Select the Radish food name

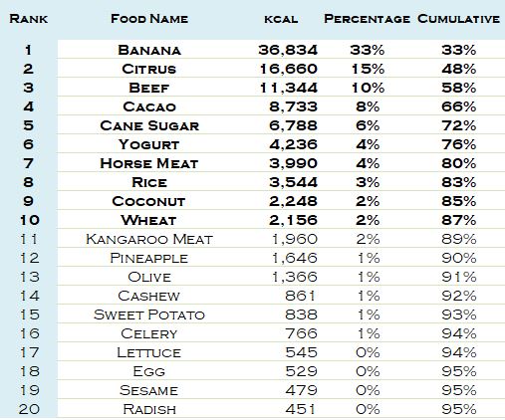(x=149, y=409)
